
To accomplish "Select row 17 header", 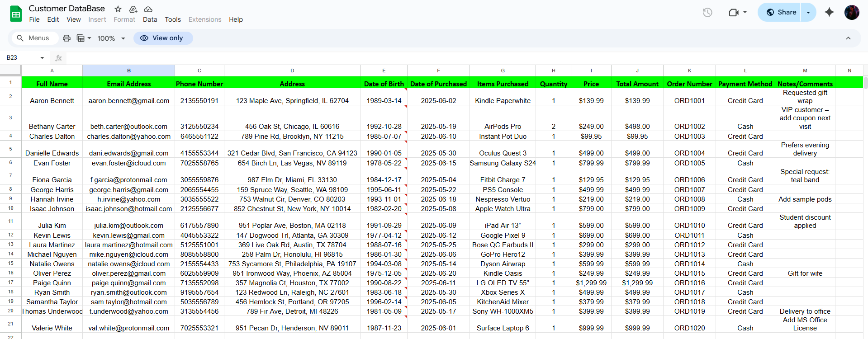I will [10, 282].
